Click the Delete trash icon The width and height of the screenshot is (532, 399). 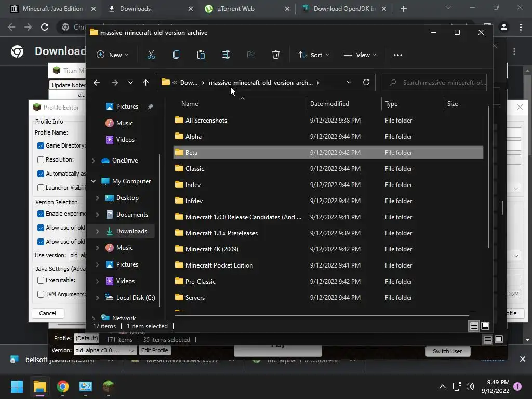pos(276,55)
